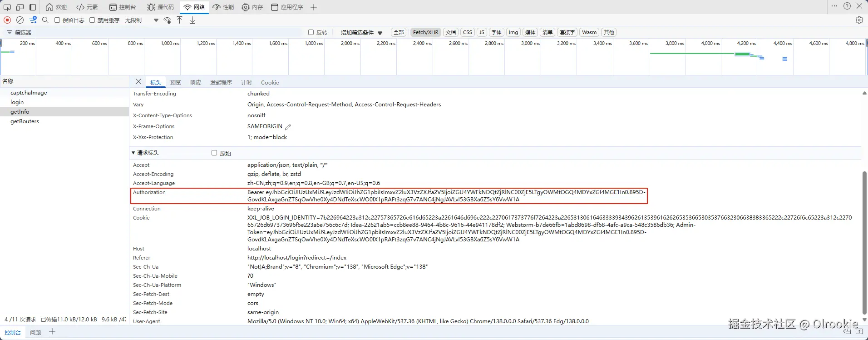Add a new tool tab with plus icon
Image resolution: width=868 pixels, height=340 pixels.
314,7
